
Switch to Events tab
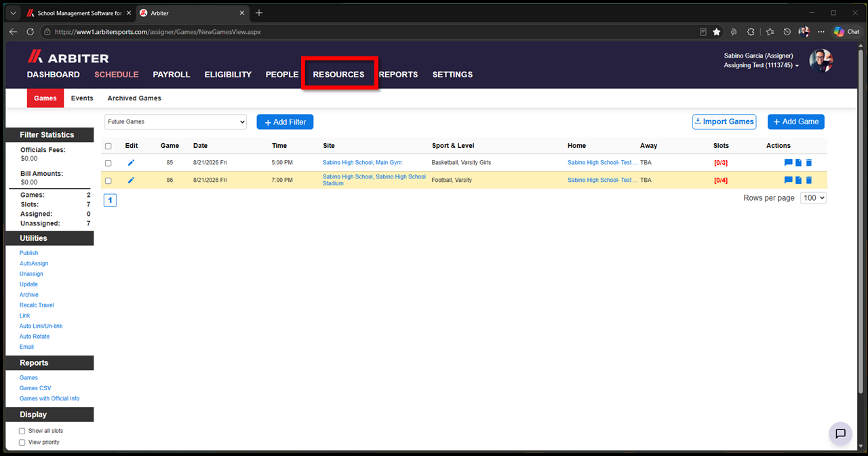(82, 98)
